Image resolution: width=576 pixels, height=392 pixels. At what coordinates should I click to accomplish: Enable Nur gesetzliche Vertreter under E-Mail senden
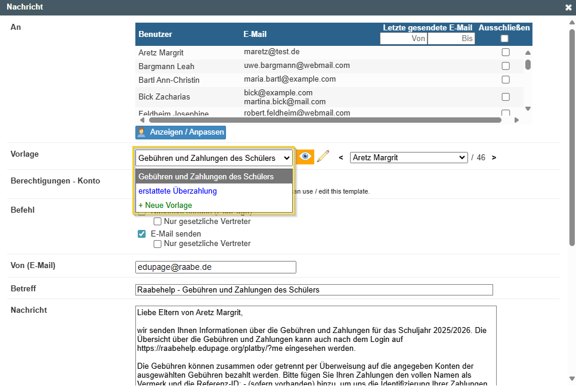157,244
